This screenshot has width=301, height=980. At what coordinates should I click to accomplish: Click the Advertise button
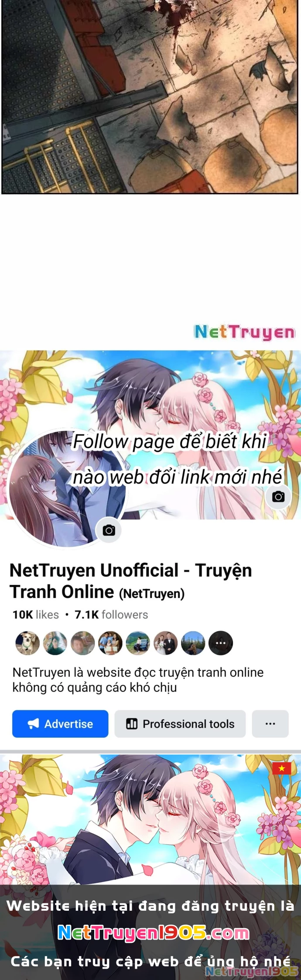[60, 723]
